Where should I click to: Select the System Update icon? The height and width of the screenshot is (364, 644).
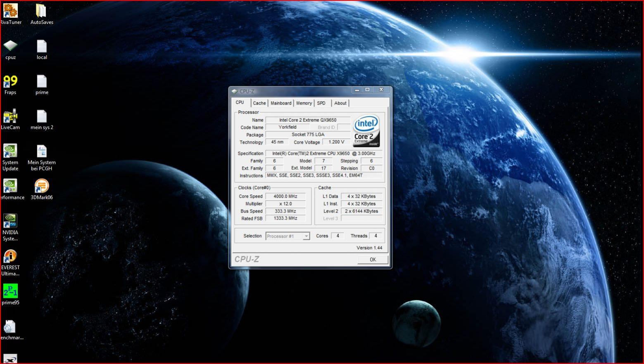coord(10,157)
